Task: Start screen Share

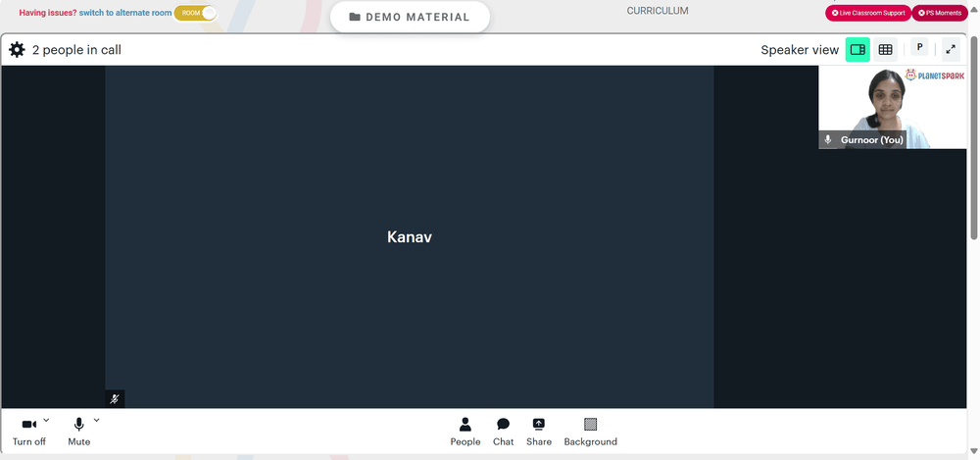Action: tap(539, 432)
